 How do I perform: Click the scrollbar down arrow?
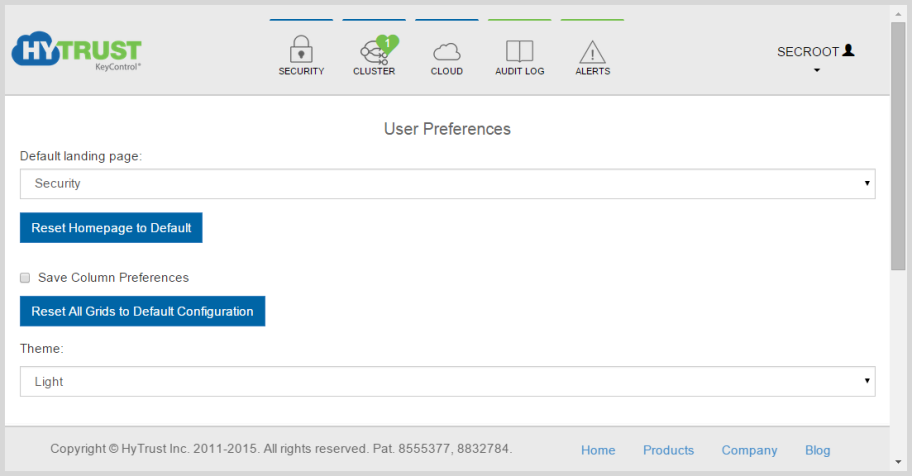click(x=898, y=463)
